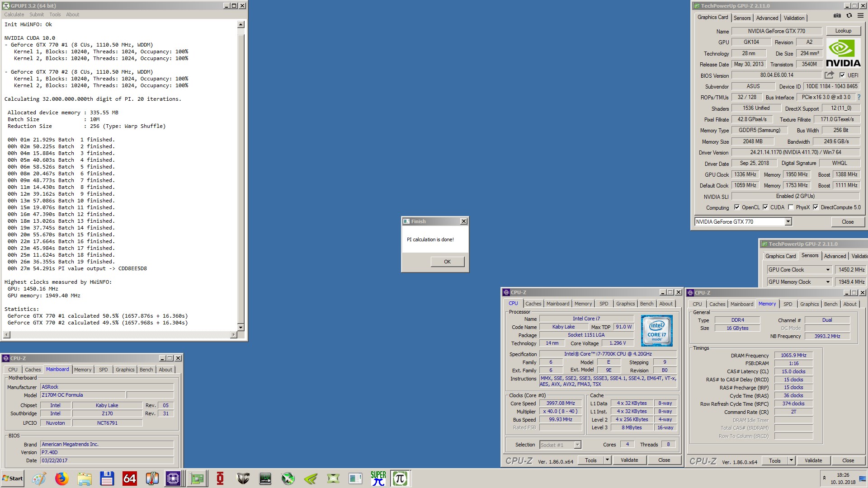868x488 pixels.
Task: Open the Tools menu in GPUPI
Action: pyautogui.click(x=55, y=14)
